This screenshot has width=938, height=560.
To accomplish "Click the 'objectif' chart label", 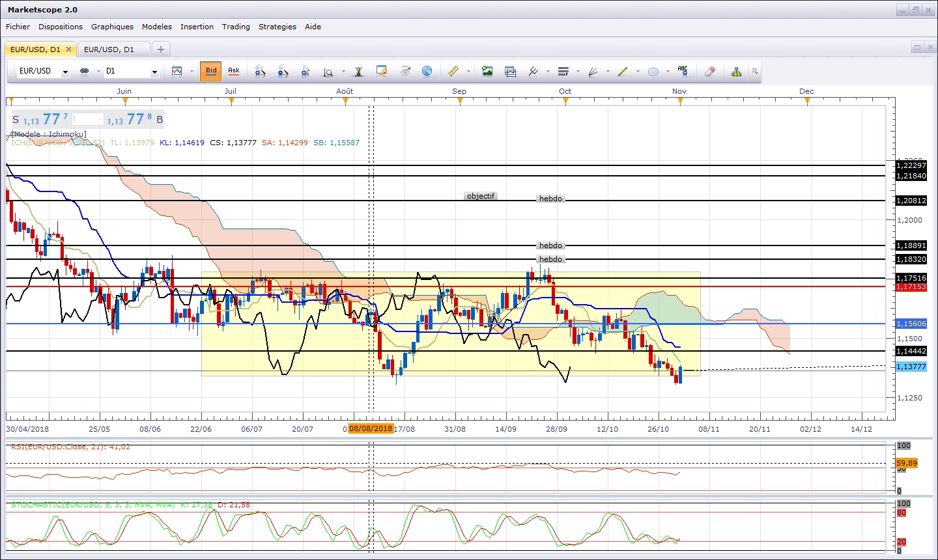I will click(481, 196).
